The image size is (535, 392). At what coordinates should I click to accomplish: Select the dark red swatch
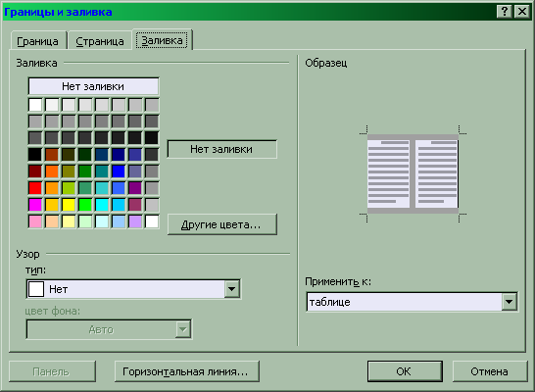pos(35,171)
